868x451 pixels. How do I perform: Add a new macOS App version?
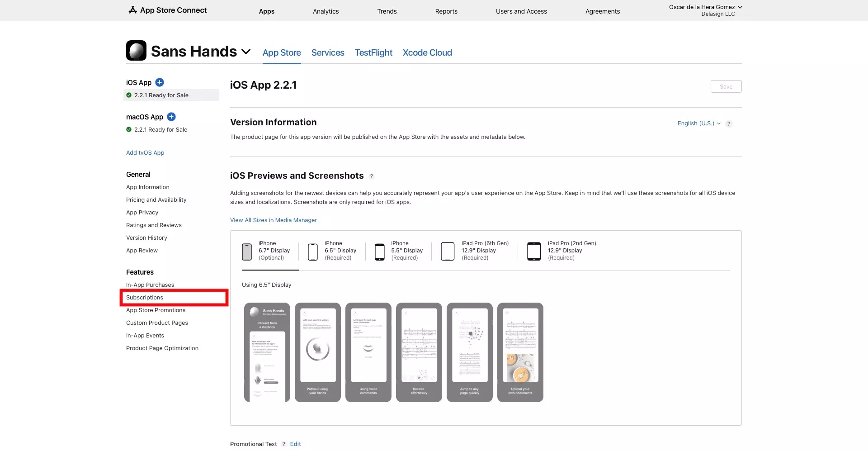171,117
